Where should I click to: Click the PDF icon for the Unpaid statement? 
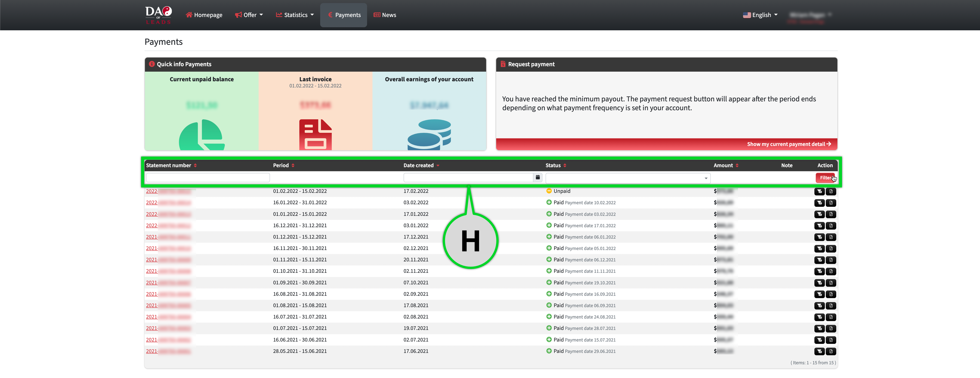(831, 192)
